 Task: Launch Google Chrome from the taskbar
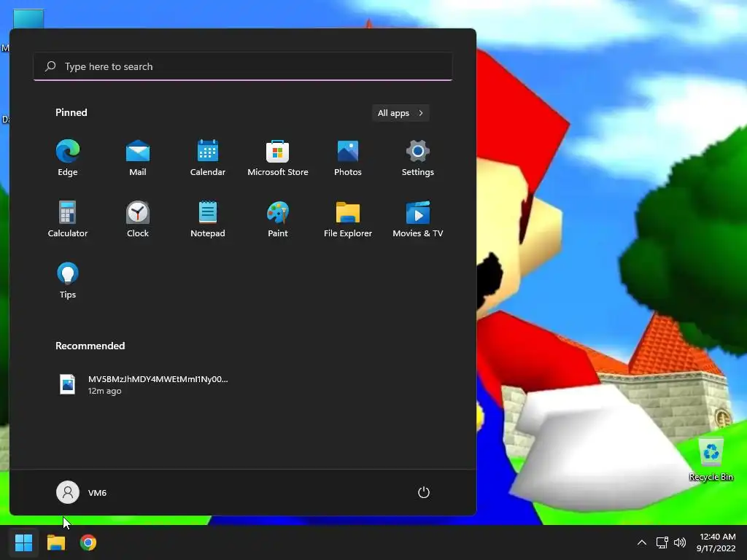[x=88, y=542]
